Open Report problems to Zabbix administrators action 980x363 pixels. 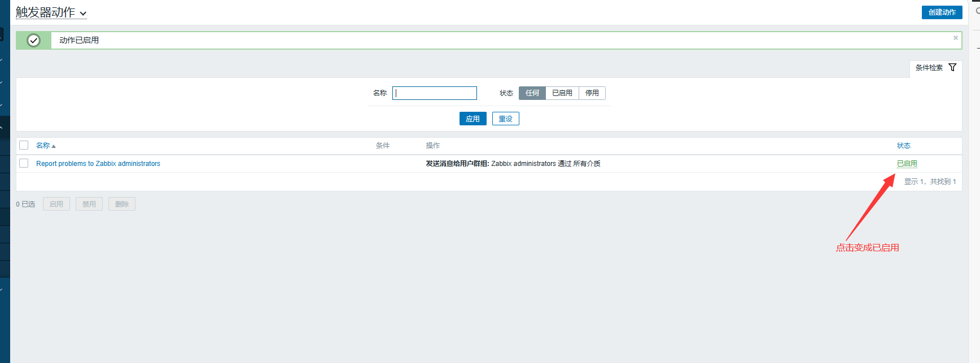click(98, 164)
